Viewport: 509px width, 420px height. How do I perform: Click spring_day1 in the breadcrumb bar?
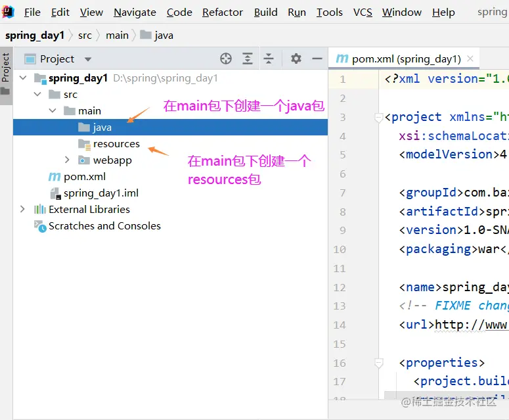click(x=35, y=35)
